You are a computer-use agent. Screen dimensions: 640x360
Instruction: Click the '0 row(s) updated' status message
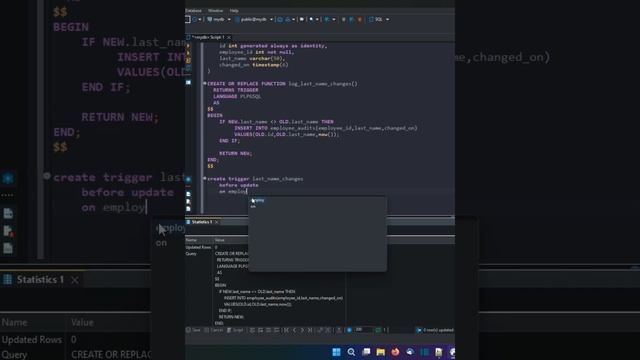point(438,330)
